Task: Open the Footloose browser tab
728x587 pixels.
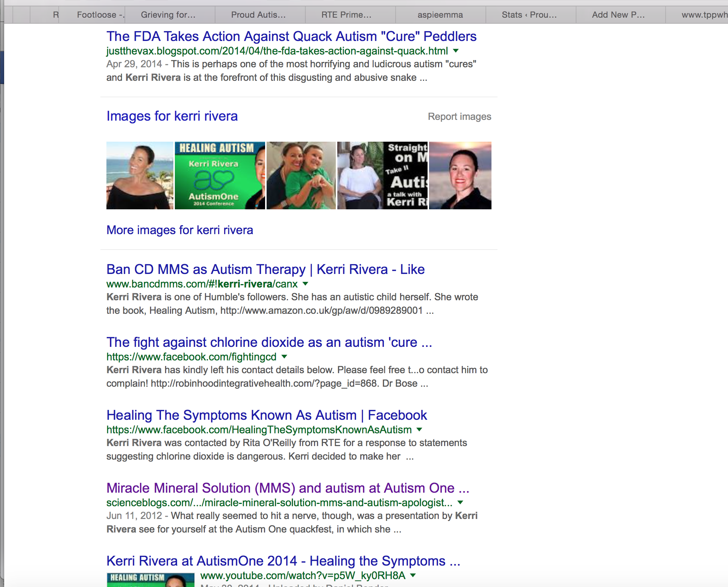Action: (x=92, y=15)
